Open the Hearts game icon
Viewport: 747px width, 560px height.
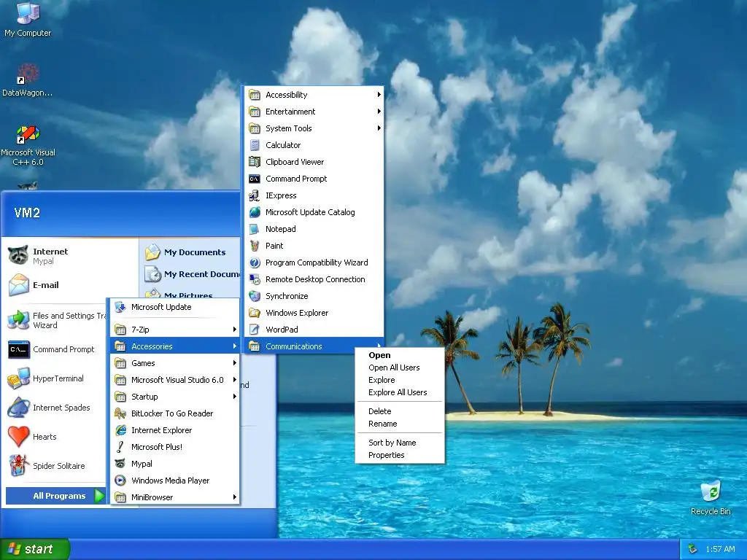18,437
